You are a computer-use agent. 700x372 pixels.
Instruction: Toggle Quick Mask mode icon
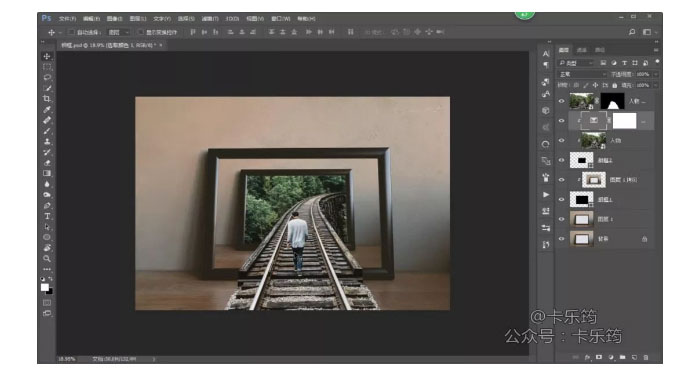click(47, 303)
